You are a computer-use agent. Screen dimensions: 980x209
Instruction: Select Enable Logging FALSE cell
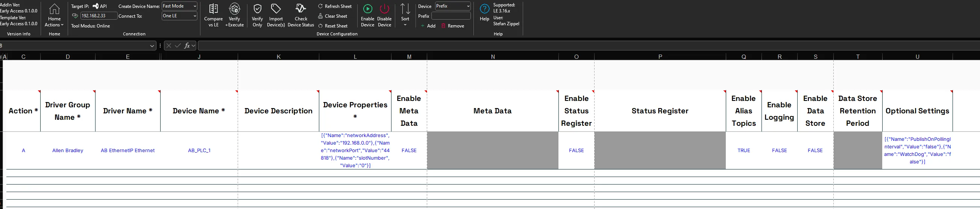tap(780, 150)
